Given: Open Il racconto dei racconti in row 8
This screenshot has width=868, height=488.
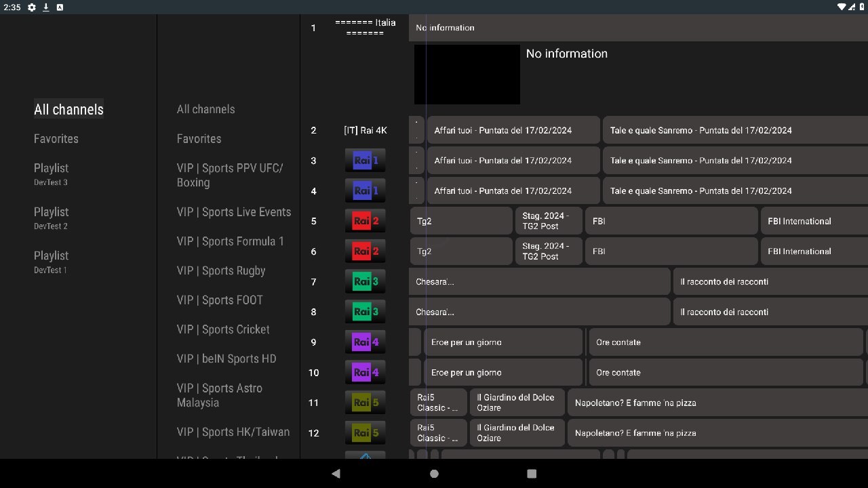Looking at the screenshot, I should (x=770, y=312).
